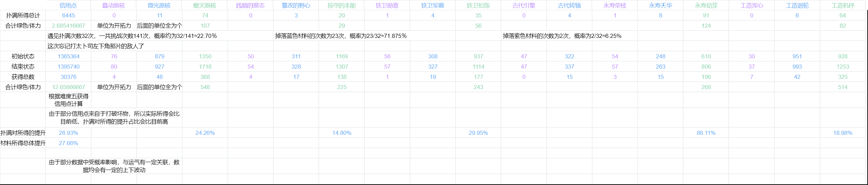Click the 获得总数 row label
Image resolution: width=868 pixels, height=185 pixels.
[x=23, y=77]
